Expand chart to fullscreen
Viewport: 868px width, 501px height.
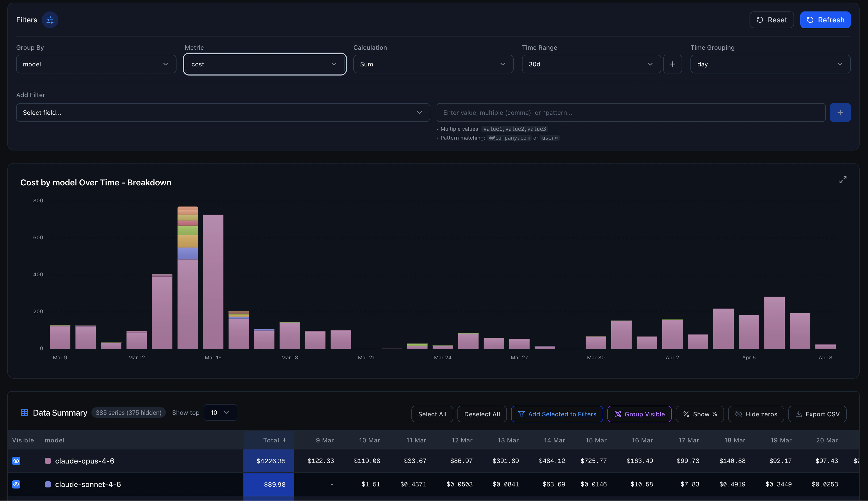click(x=842, y=180)
